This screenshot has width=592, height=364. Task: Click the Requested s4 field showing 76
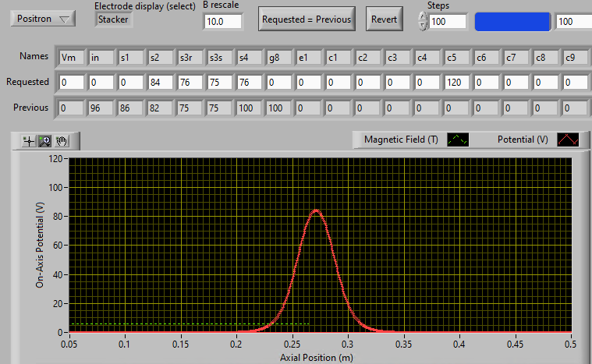(x=250, y=82)
